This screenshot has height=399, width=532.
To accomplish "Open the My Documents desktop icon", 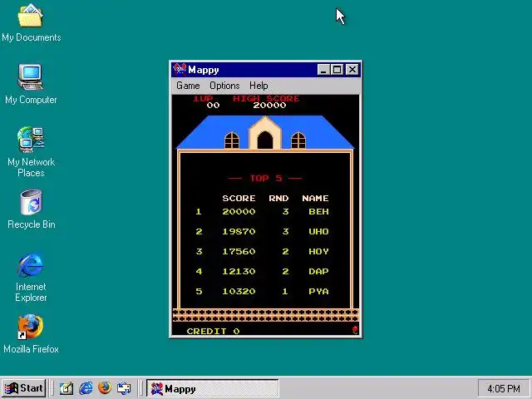I will click(31, 22).
